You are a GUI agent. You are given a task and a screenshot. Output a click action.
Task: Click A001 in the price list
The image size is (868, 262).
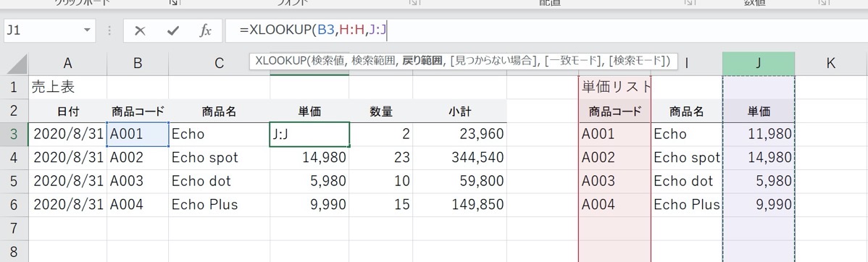point(614,135)
